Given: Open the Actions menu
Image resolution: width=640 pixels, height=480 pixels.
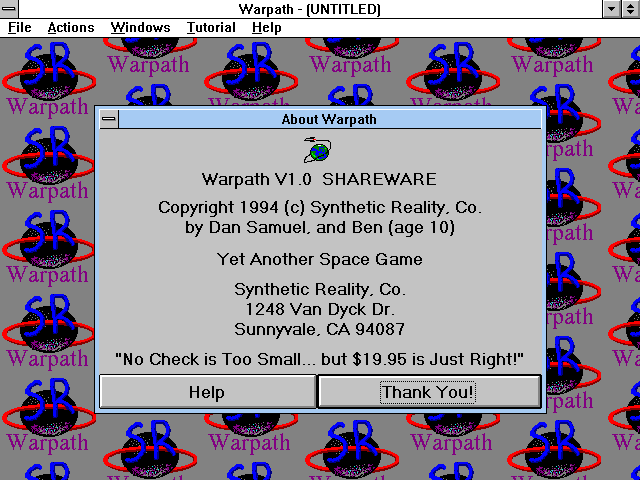Looking at the screenshot, I should tap(70, 27).
